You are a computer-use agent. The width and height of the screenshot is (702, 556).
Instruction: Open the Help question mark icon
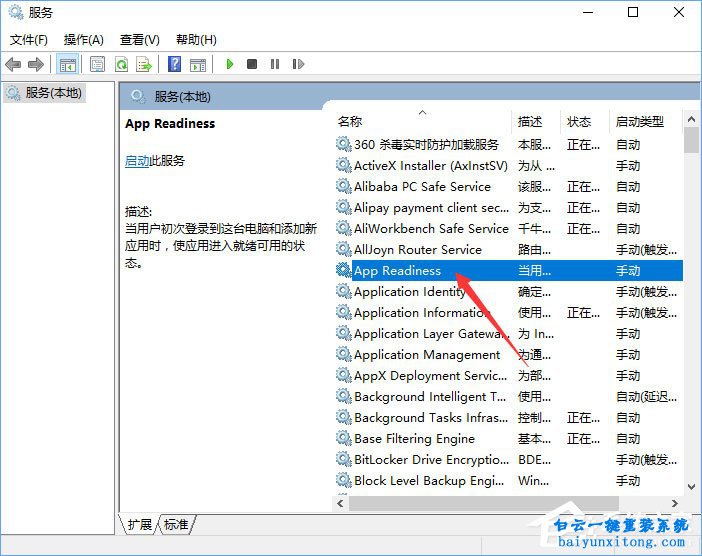(174, 64)
